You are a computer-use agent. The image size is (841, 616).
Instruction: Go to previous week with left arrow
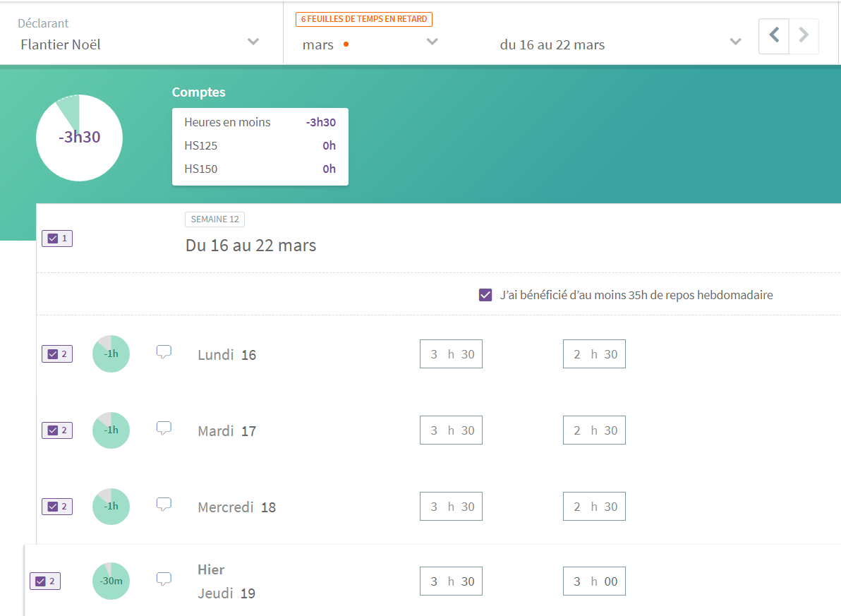(x=774, y=35)
